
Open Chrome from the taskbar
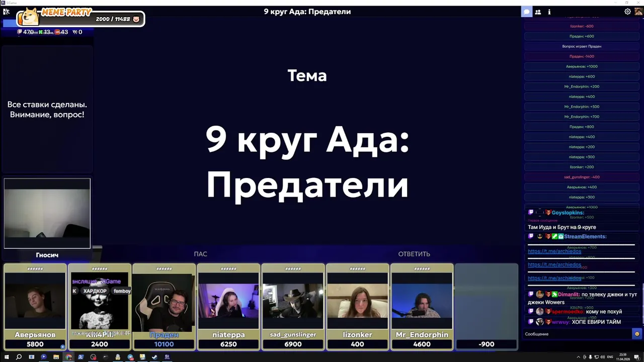pyautogui.click(x=68, y=357)
